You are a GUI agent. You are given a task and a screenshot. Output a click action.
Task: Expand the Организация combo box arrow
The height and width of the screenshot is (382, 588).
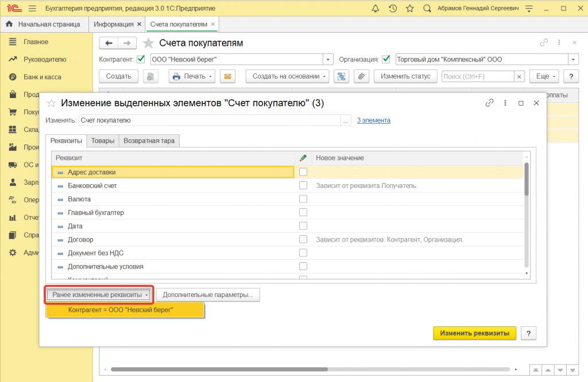coord(573,59)
